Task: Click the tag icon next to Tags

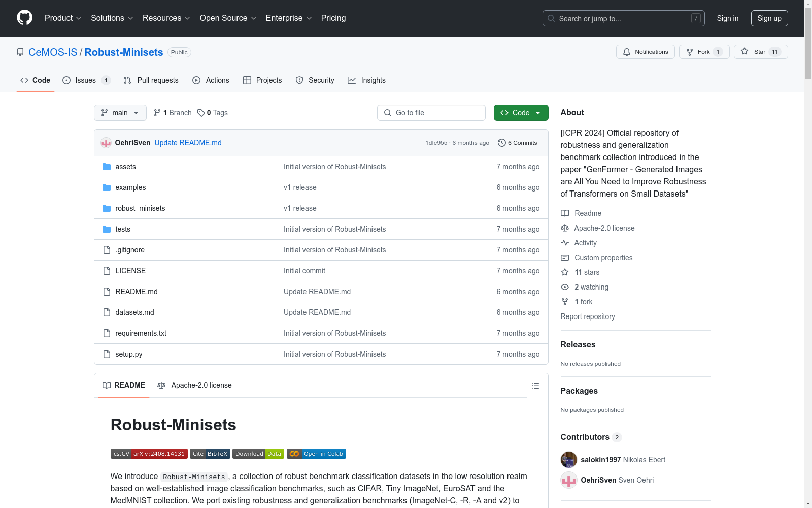Action: 201,113
